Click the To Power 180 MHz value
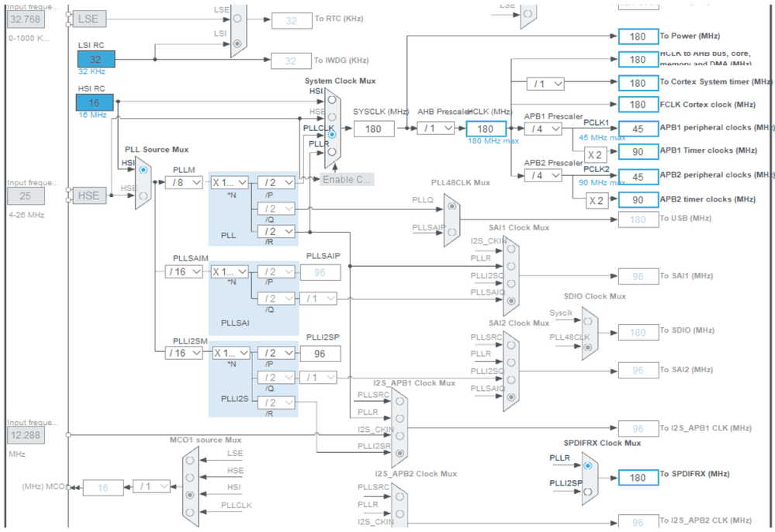The image size is (775, 532). point(638,36)
